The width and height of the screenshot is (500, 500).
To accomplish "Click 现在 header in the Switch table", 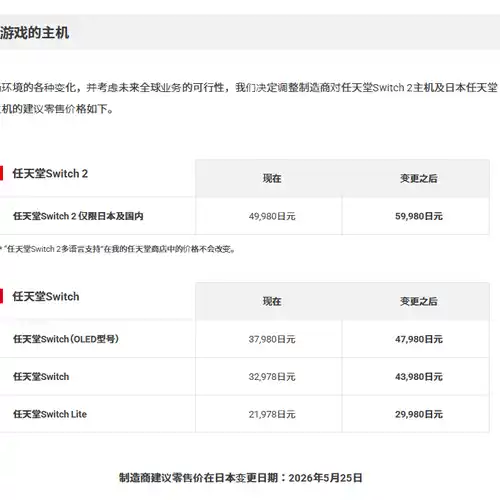I will (x=272, y=301).
